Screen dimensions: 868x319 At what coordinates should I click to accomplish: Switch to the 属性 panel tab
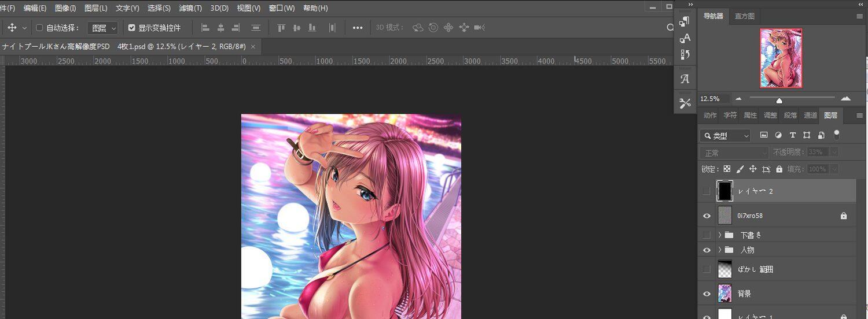[751, 116]
